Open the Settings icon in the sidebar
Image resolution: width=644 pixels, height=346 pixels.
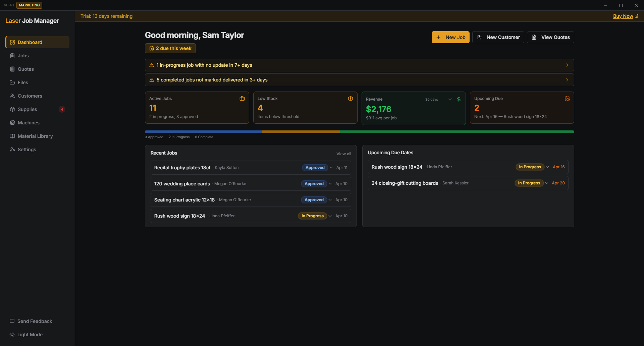tap(12, 150)
